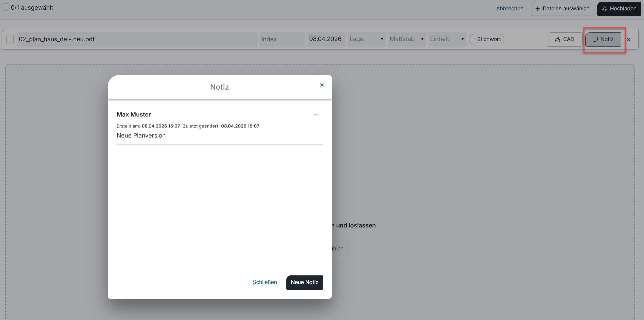The width and height of the screenshot is (644, 320).
Task: Click the Schließen link in the dialog
Action: (x=265, y=282)
